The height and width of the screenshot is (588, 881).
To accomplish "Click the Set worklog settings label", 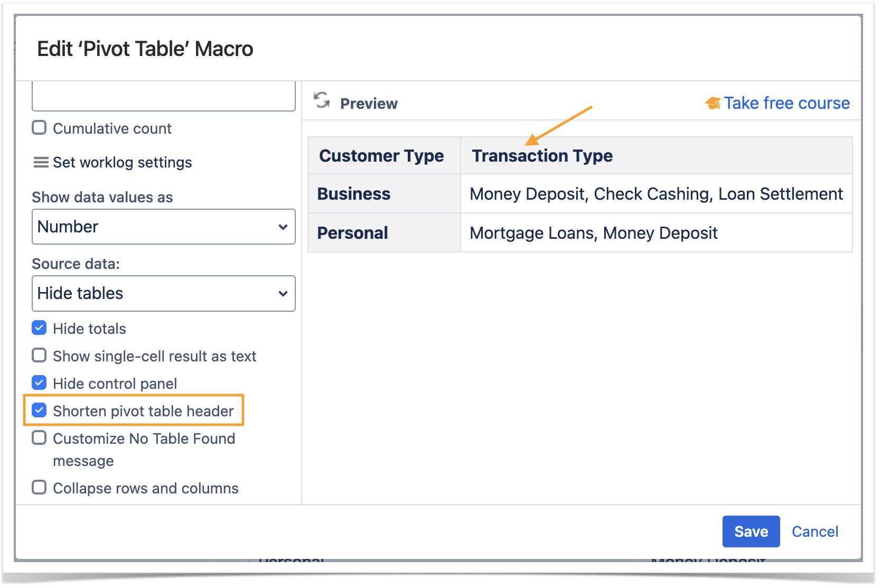I will tap(122, 162).
